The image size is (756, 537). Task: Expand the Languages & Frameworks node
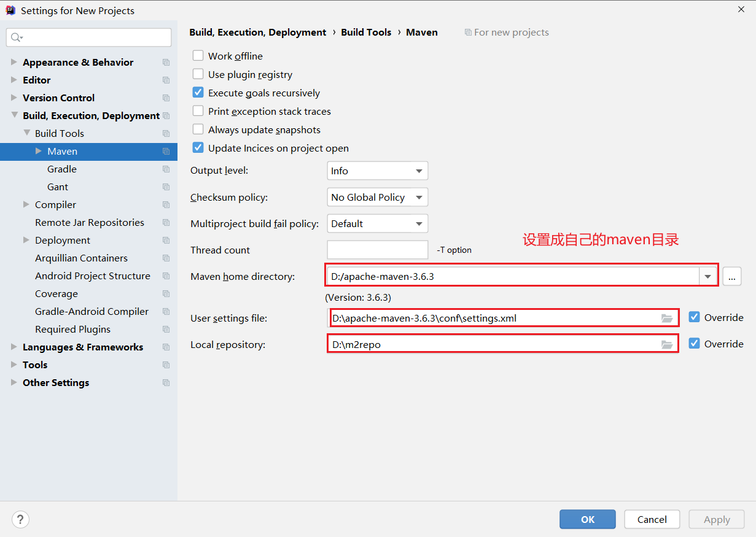pos(14,347)
